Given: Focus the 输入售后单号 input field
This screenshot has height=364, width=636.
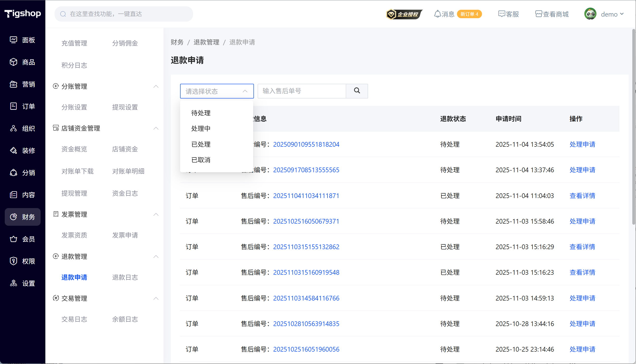Looking at the screenshot, I should [301, 91].
